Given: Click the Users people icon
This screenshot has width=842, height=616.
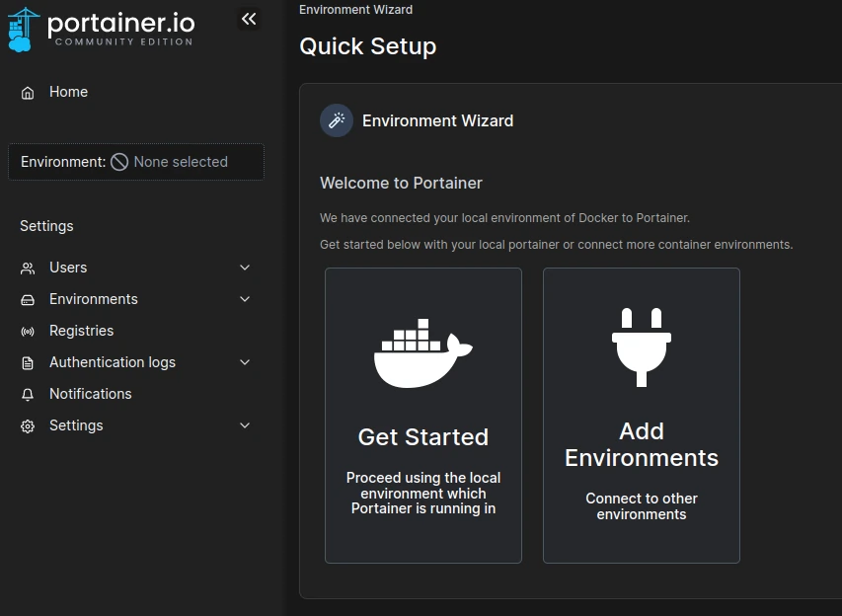Looking at the screenshot, I should [28, 268].
